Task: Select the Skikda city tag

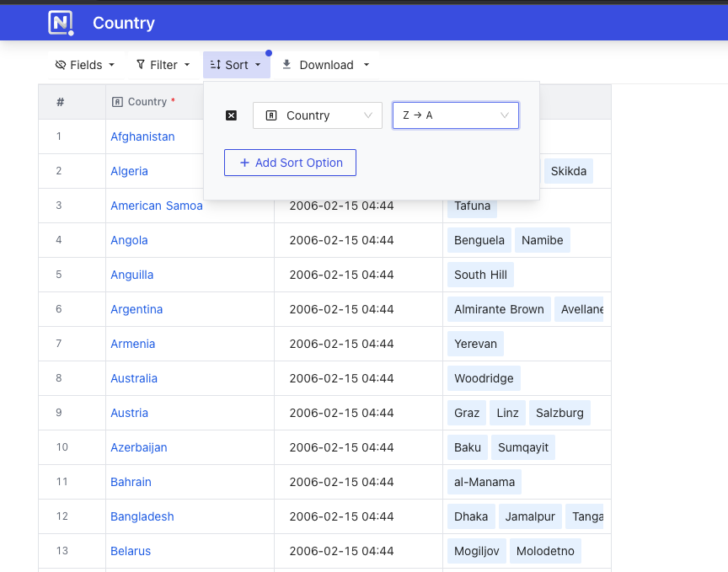Action: pyautogui.click(x=568, y=171)
